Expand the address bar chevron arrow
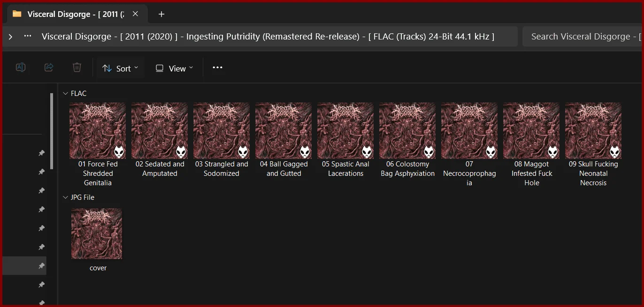644x307 pixels. point(10,36)
